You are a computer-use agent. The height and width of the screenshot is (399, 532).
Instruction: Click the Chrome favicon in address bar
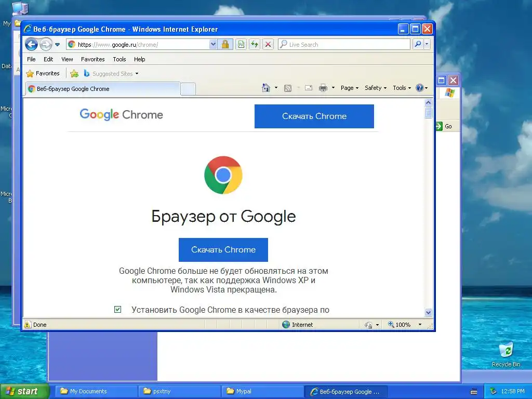point(72,45)
